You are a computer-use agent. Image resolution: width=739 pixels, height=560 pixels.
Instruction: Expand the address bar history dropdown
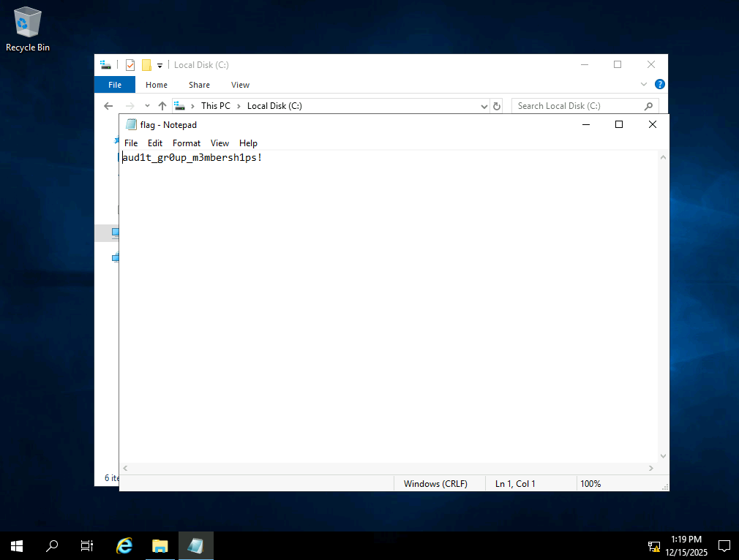coord(484,106)
